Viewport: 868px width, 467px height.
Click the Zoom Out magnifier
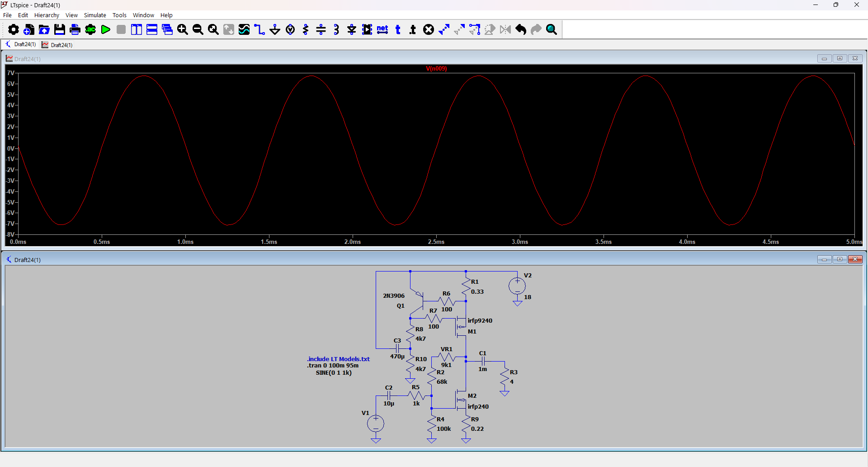coord(198,30)
